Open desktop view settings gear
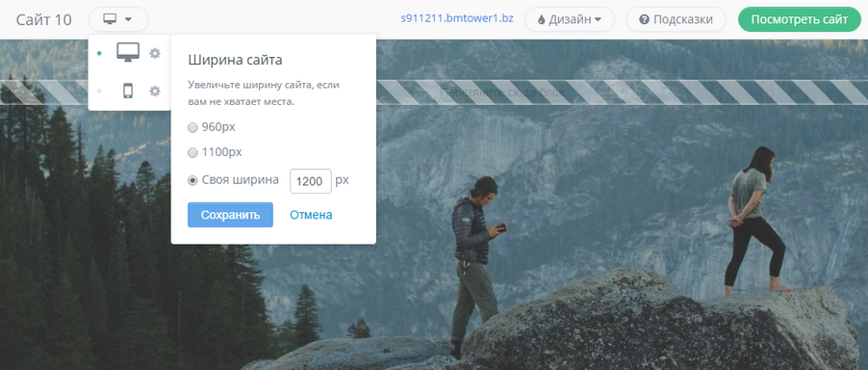This screenshot has height=370, width=868. 155,53
